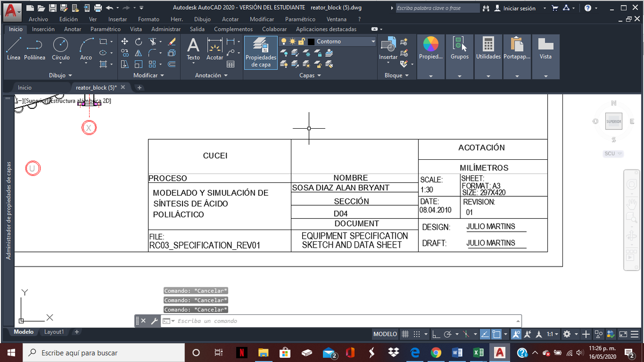Viewport: 644px width, 362px height.
Task: Click the Girar (rotate) tool icon
Action: pos(138,41)
